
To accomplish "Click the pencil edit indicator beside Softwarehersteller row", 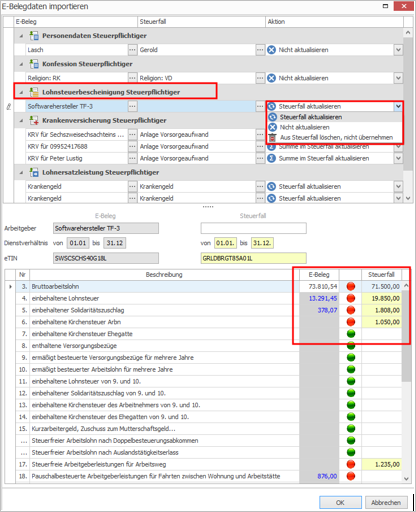I will point(9,106).
